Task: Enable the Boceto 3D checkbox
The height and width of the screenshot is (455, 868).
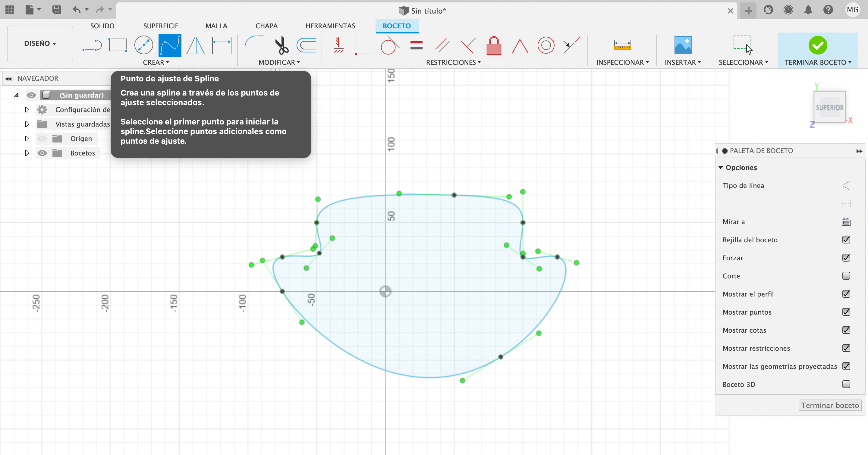Action: 846,384
